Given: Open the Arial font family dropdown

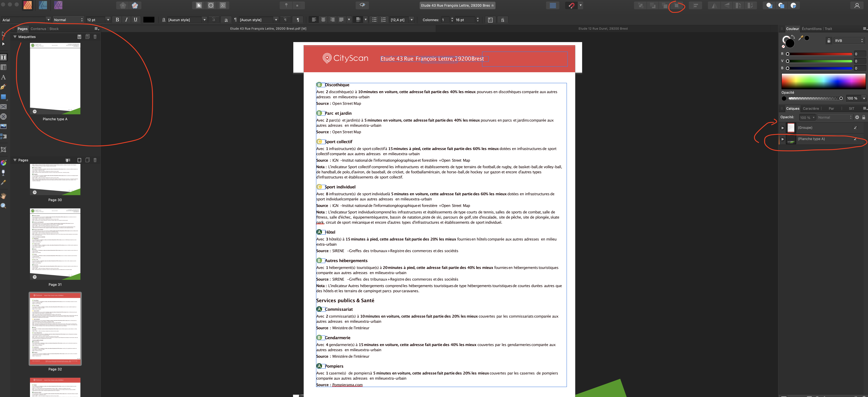Looking at the screenshot, I should click(x=48, y=20).
